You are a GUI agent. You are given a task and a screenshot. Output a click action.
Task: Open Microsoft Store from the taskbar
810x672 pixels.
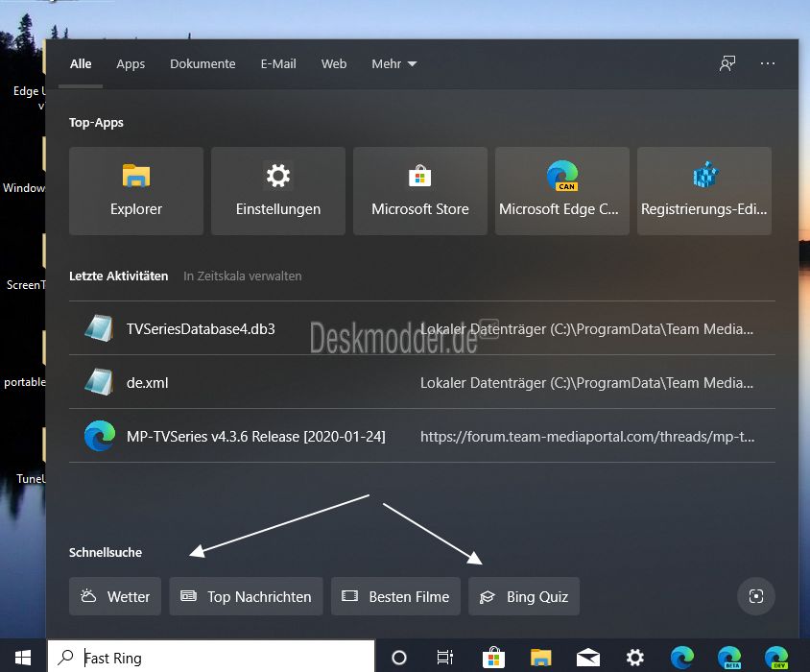click(x=493, y=658)
